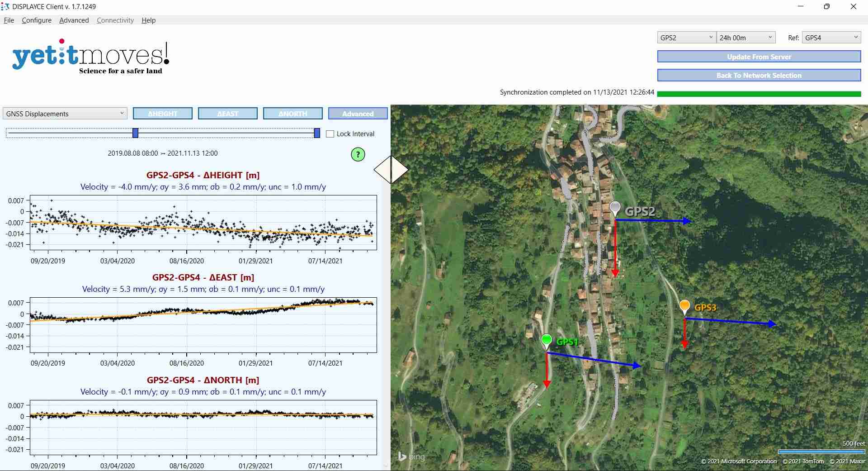Click the green synchronization progress bar

coord(759,94)
